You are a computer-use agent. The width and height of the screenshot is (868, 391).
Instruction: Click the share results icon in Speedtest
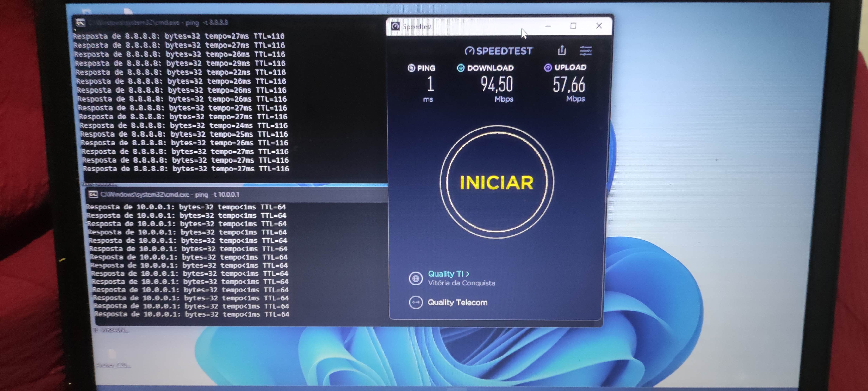coord(561,51)
